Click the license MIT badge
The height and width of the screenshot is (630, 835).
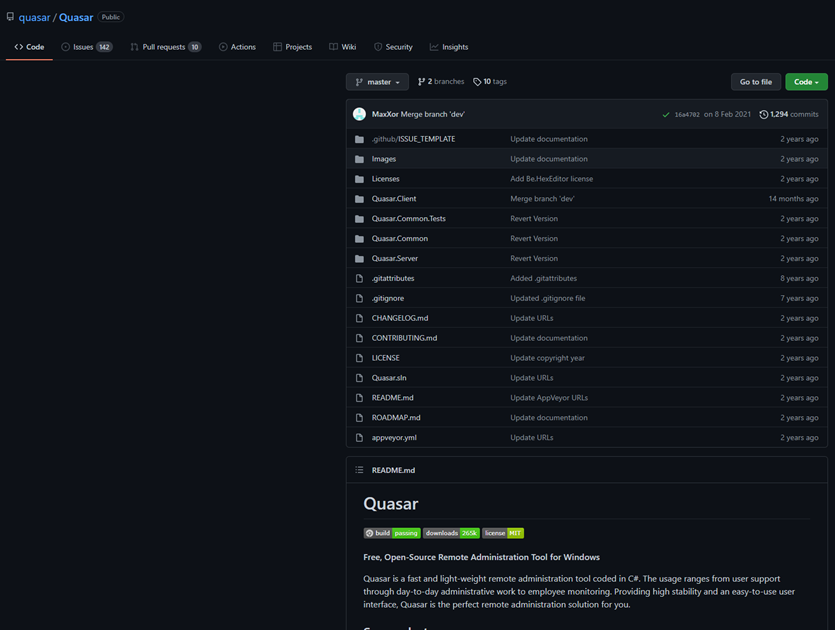pos(503,533)
